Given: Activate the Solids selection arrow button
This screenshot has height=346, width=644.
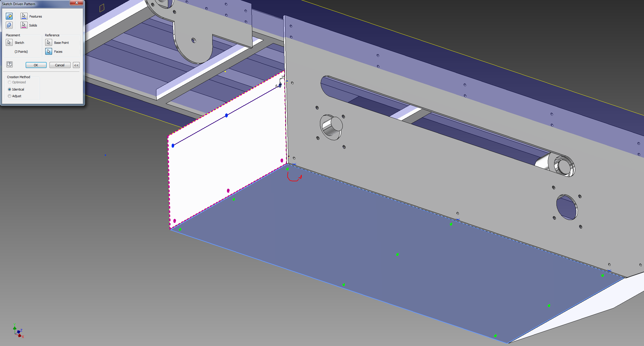Looking at the screenshot, I should tap(24, 25).
